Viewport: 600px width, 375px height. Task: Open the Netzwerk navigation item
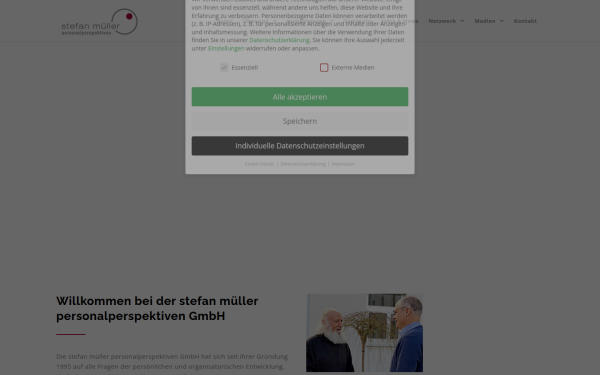point(442,21)
